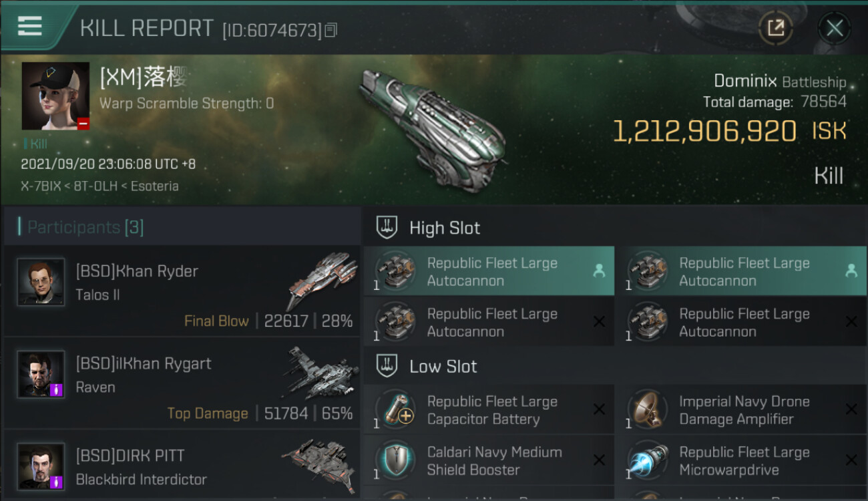This screenshot has width=868, height=501.
Task: Open Khan Ryder's pilot portrait
Action: click(41, 282)
